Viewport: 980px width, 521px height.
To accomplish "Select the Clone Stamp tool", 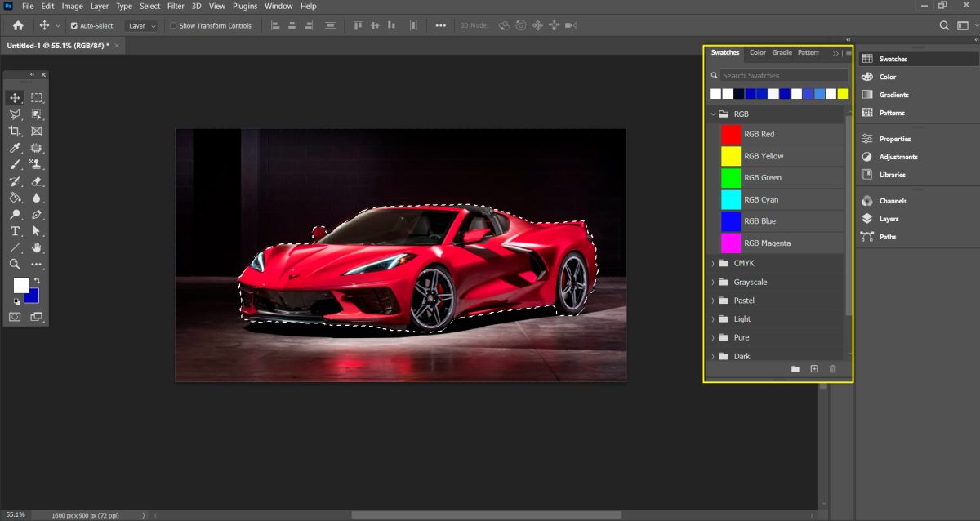I will click(37, 164).
